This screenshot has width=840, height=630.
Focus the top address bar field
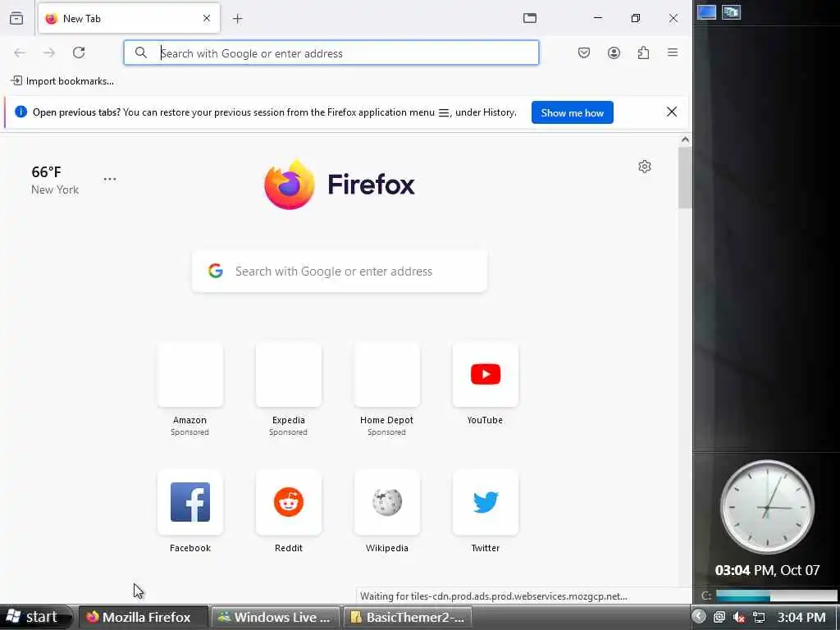pos(331,53)
